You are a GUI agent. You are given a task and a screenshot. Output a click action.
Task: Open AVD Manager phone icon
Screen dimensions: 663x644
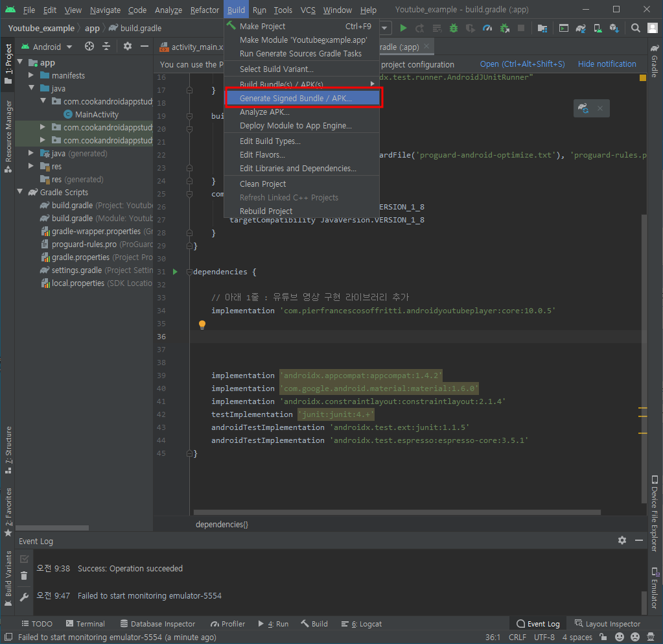[598, 29]
